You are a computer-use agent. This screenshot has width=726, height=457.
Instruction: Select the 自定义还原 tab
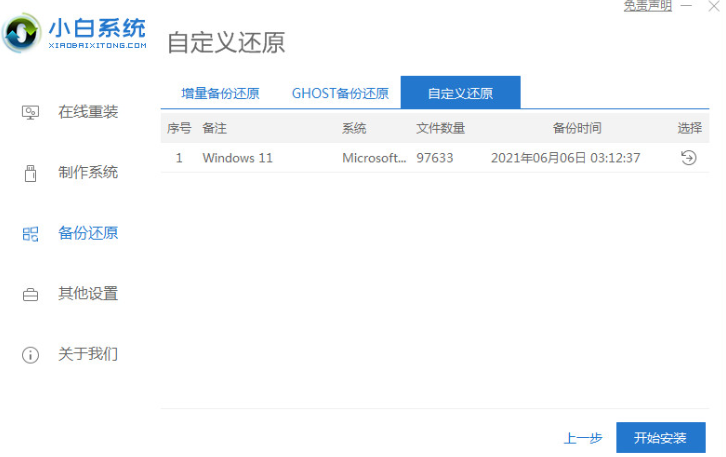click(x=461, y=93)
